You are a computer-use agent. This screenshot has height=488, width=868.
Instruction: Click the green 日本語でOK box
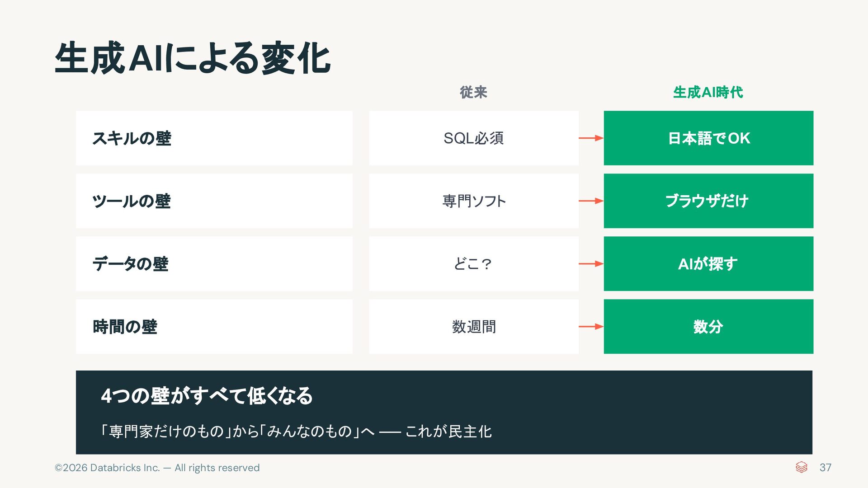pos(708,138)
